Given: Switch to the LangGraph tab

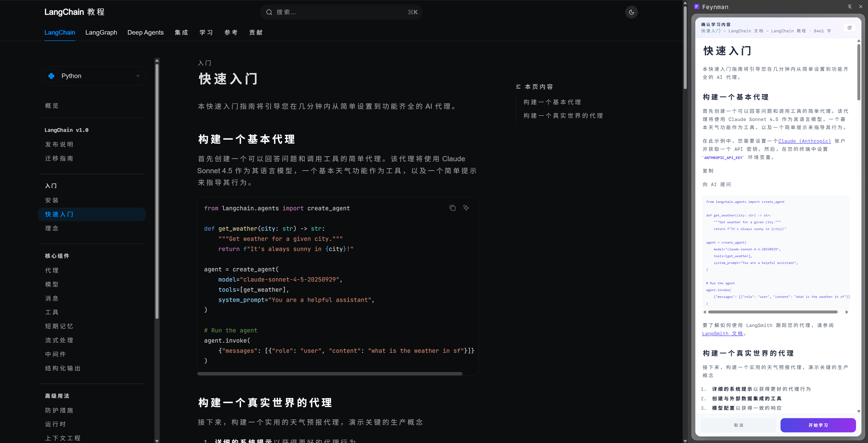Looking at the screenshot, I should click(x=101, y=32).
